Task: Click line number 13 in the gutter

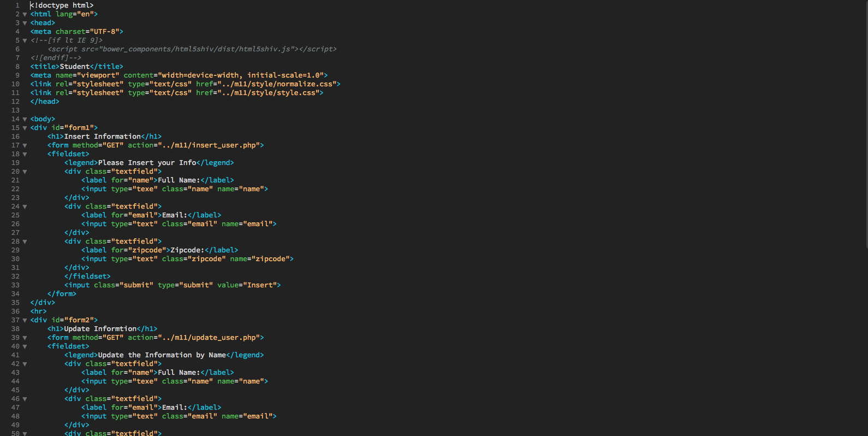Action: 15,110
